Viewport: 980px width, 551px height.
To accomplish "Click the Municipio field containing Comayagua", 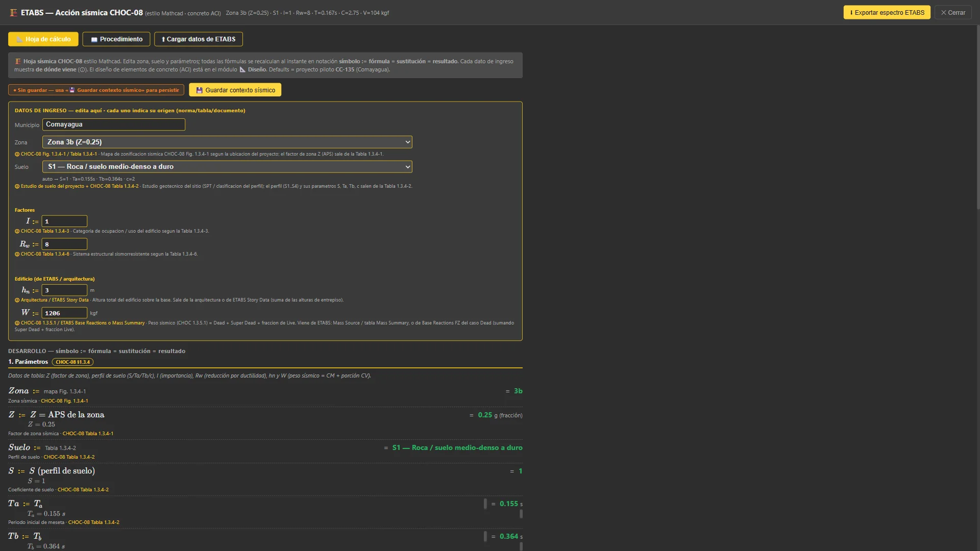I will coord(114,124).
